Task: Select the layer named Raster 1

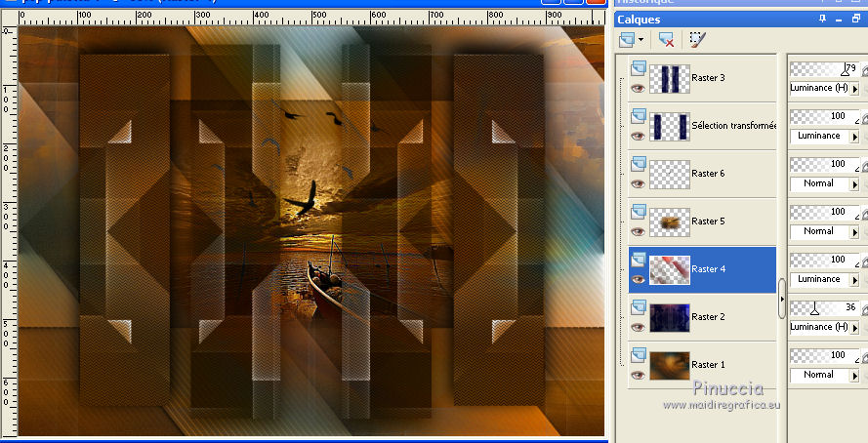Action: 708,365
